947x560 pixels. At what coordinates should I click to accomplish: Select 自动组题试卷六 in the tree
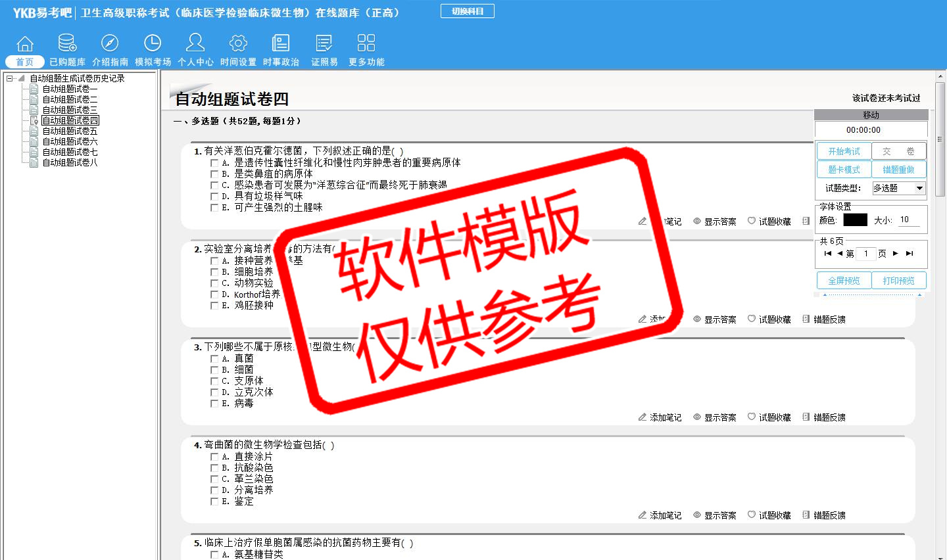(70, 141)
